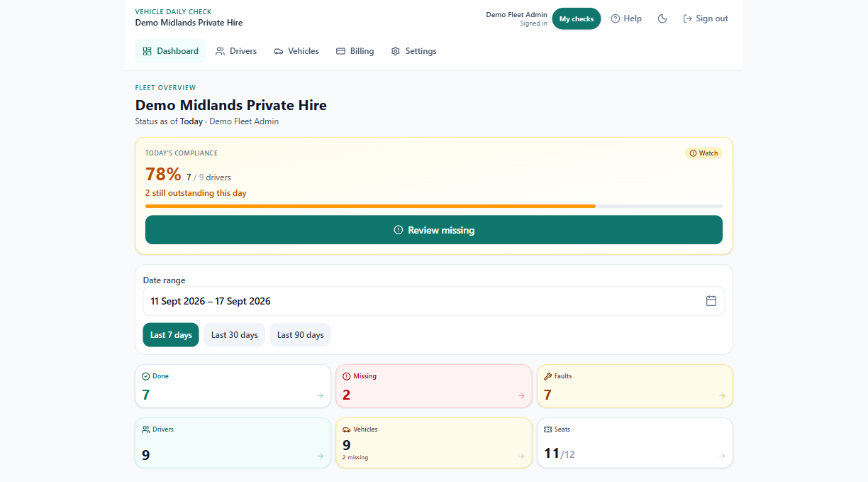868x482 pixels.
Task: Open the Billing tab
Action: 355,51
